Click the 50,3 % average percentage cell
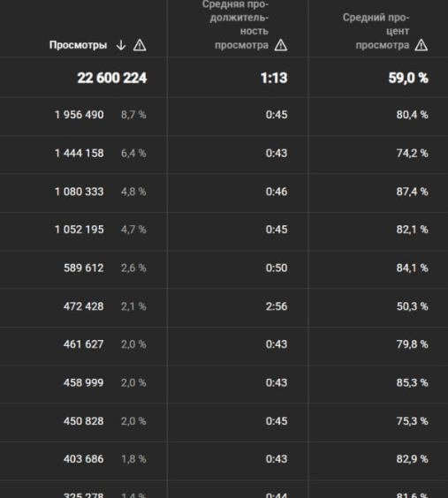Image resolution: width=448 pixels, height=498 pixels. (412, 306)
